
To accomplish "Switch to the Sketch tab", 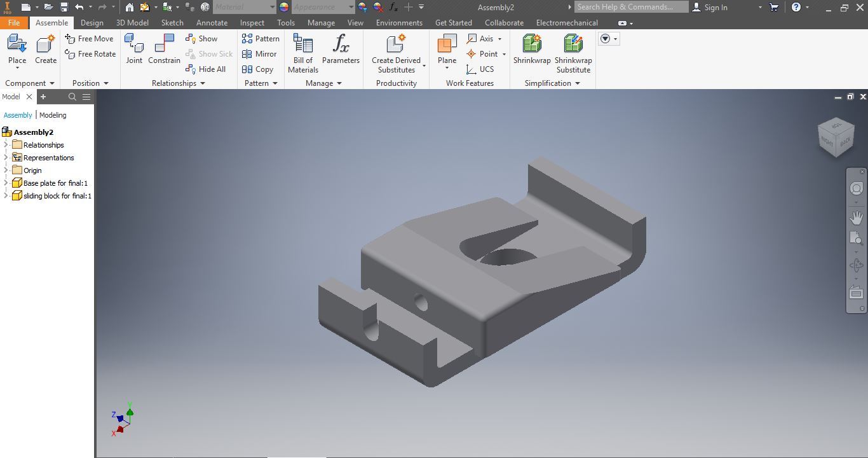I will click(172, 23).
